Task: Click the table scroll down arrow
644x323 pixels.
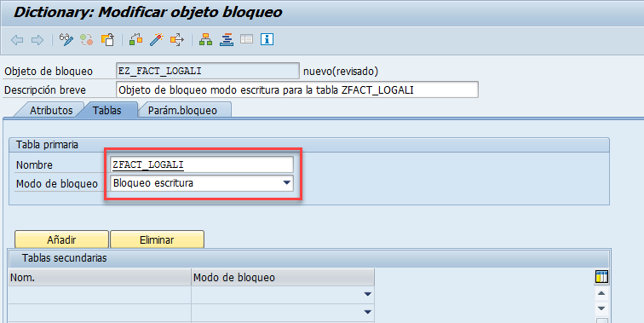Action: [x=601, y=309]
